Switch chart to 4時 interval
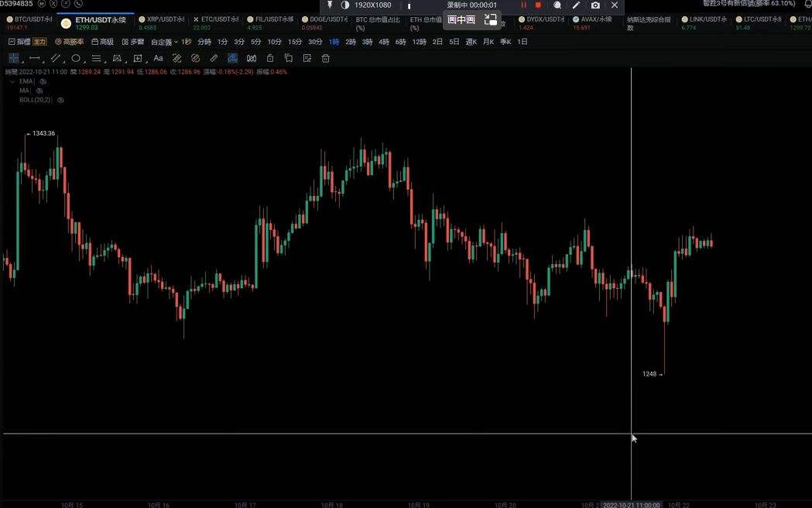Image resolution: width=812 pixels, height=508 pixels. (384, 42)
